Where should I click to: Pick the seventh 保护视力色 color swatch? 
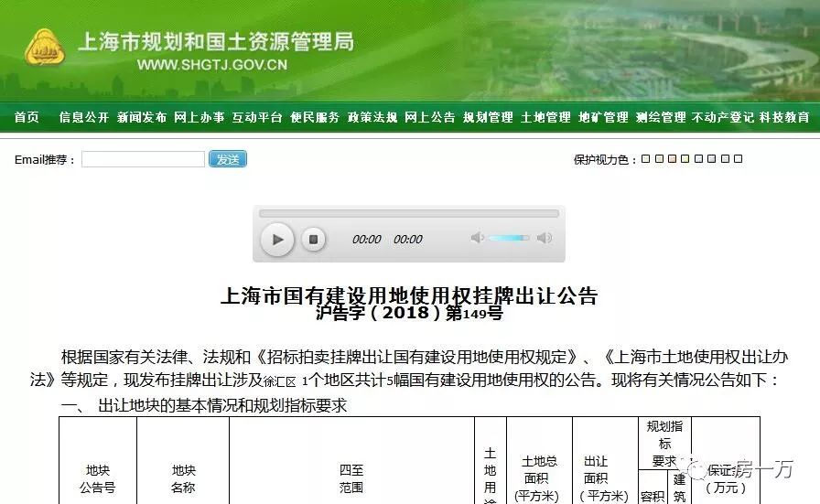[725, 158]
